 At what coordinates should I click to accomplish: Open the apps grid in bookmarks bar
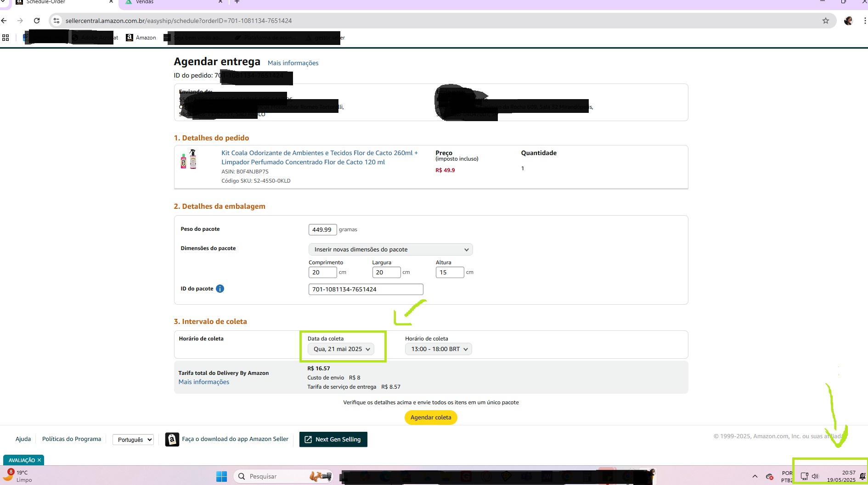tap(6, 38)
